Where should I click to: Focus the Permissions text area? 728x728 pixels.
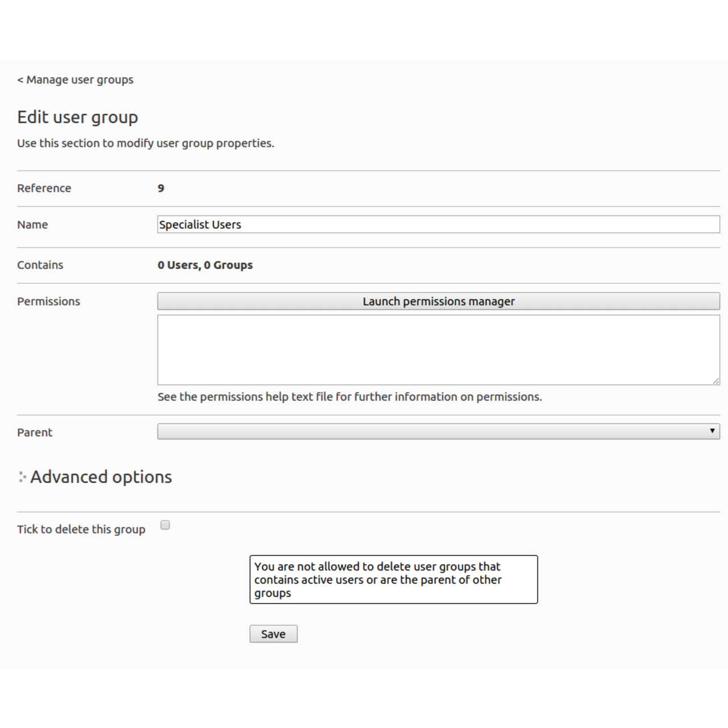438,350
